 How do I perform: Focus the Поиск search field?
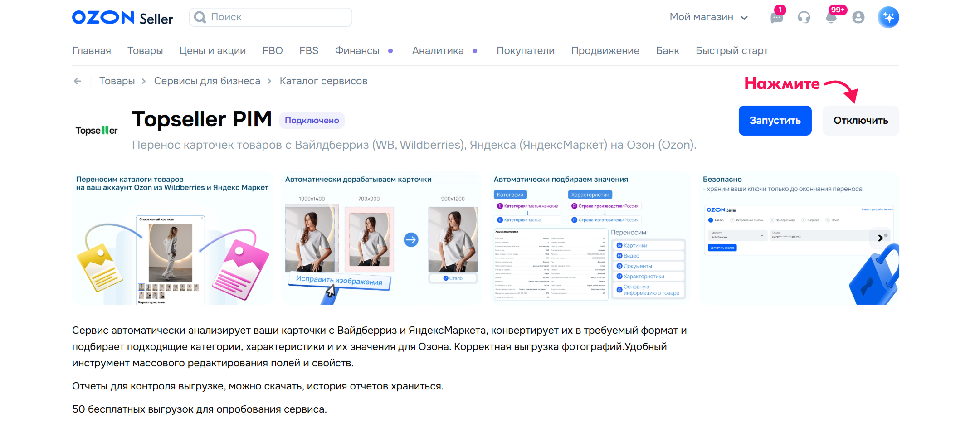click(x=271, y=17)
